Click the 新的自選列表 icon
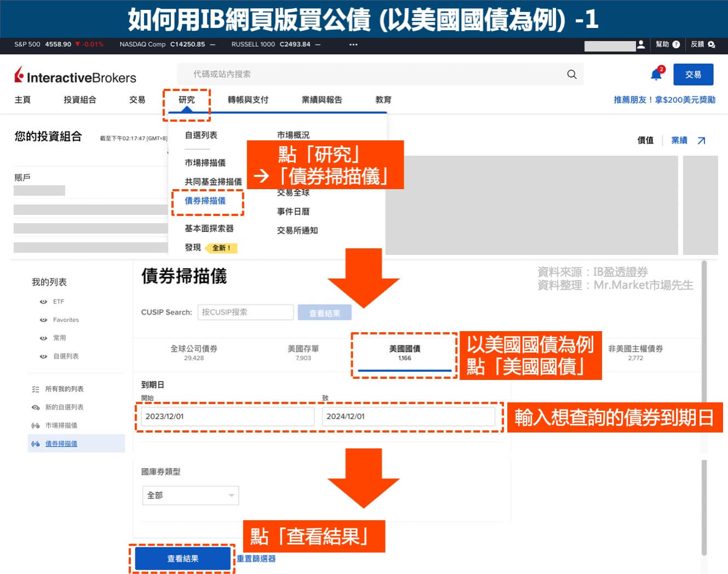The width and height of the screenshot is (728, 574). click(x=36, y=407)
